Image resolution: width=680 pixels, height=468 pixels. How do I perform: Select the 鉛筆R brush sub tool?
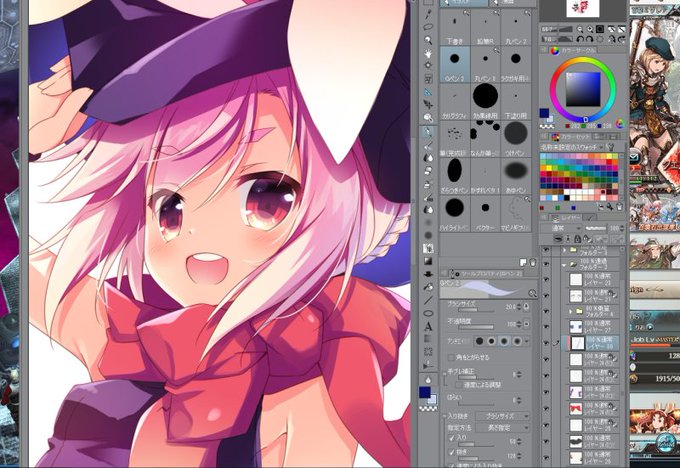[485, 28]
